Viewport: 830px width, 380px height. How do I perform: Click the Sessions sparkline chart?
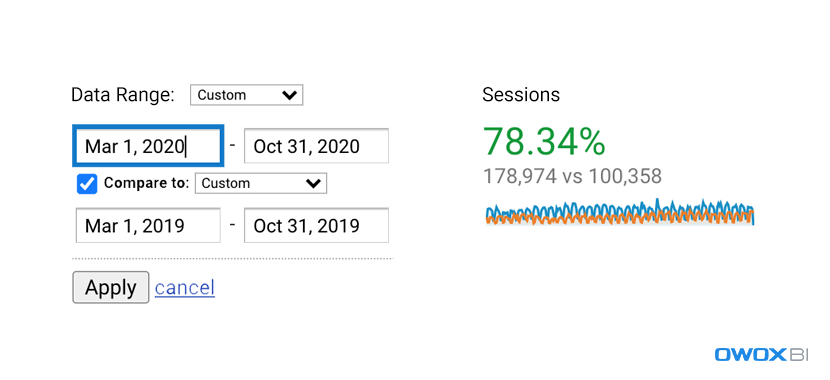coord(620,213)
